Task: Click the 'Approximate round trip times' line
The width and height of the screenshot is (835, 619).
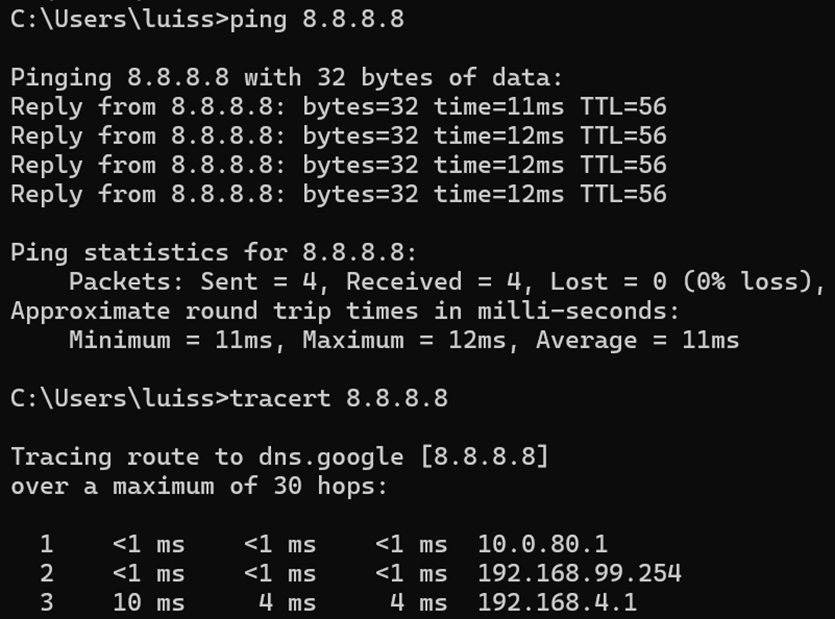Action: (x=345, y=311)
